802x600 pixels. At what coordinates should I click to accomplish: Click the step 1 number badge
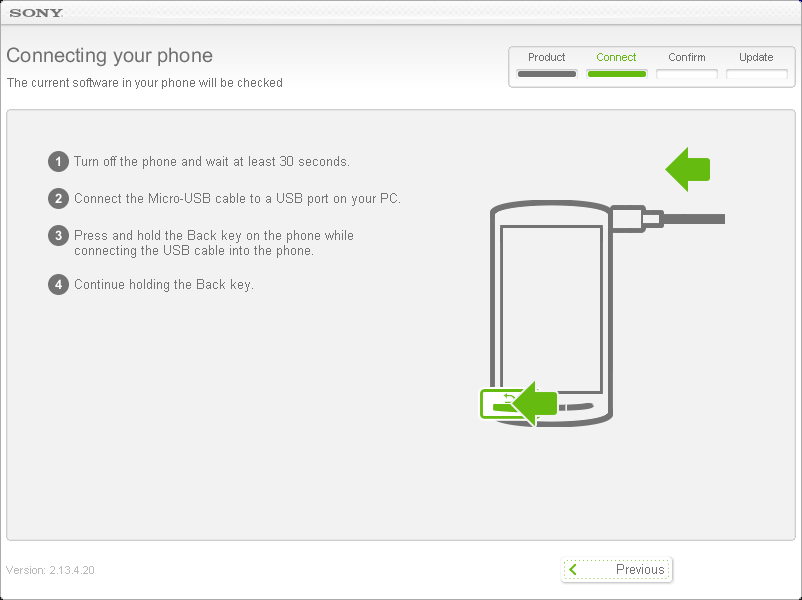tap(58, 162)
